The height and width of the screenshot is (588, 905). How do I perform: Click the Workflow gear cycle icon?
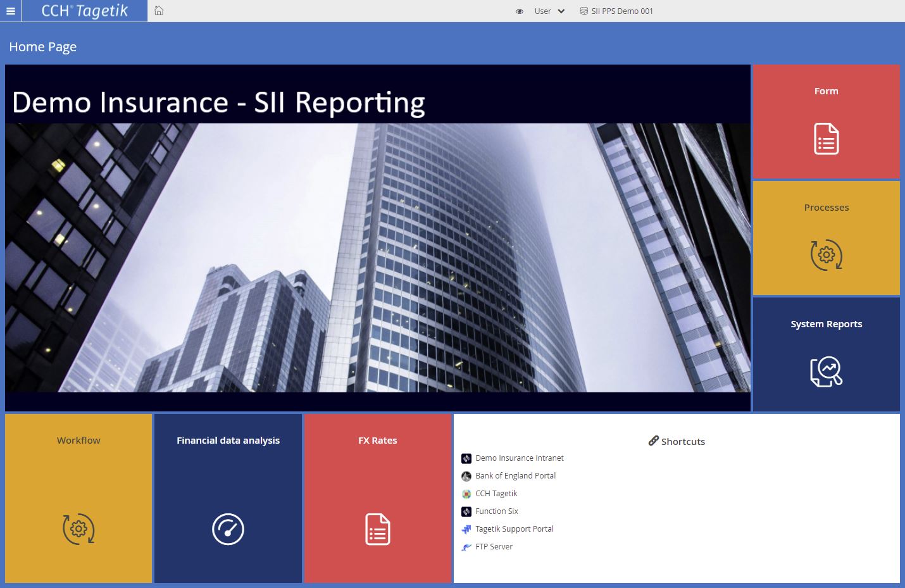pos(78,529)
